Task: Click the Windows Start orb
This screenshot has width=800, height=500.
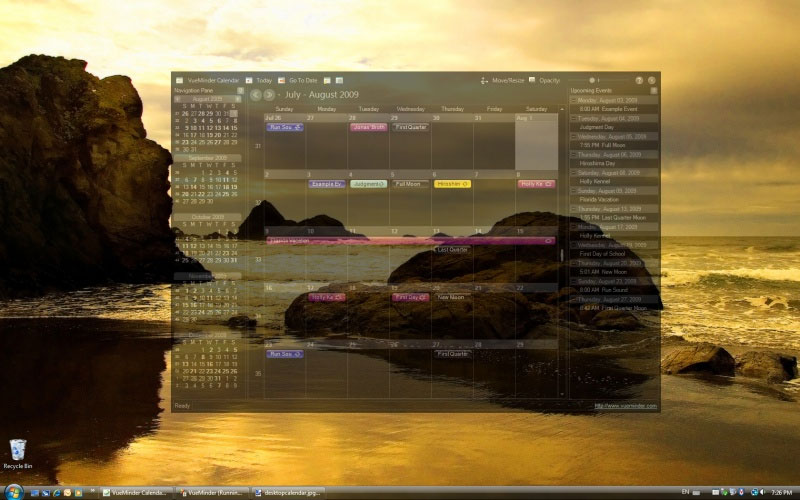Action: [13, 492]
